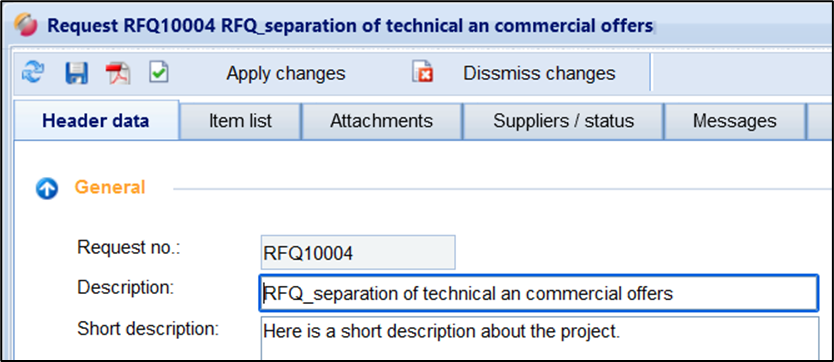834x362 pixels.
Task: Click the red X dismiss icon
Action: [x=422, y=72]
